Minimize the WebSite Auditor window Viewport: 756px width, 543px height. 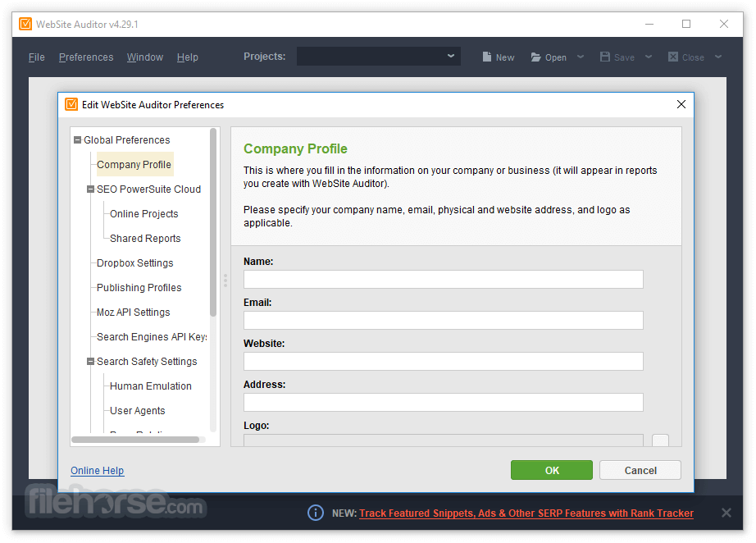coord(649,24)
